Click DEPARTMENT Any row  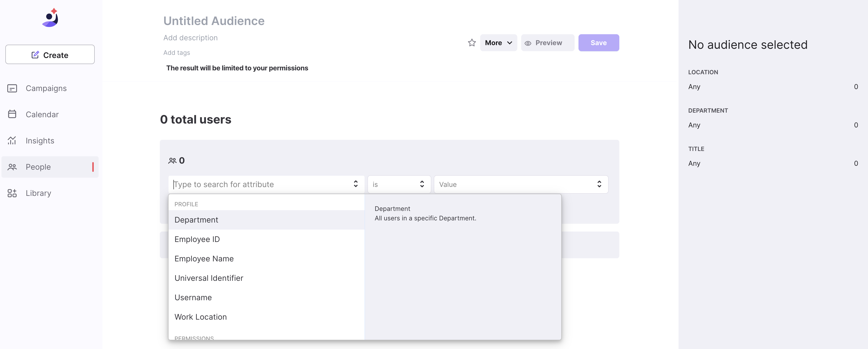773,125
